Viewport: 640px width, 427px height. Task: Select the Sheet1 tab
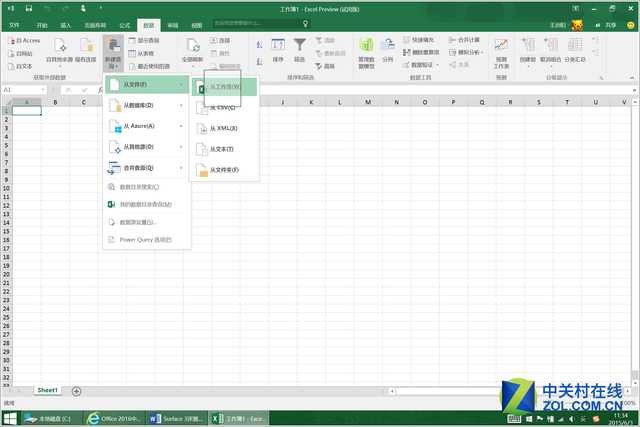48,390
